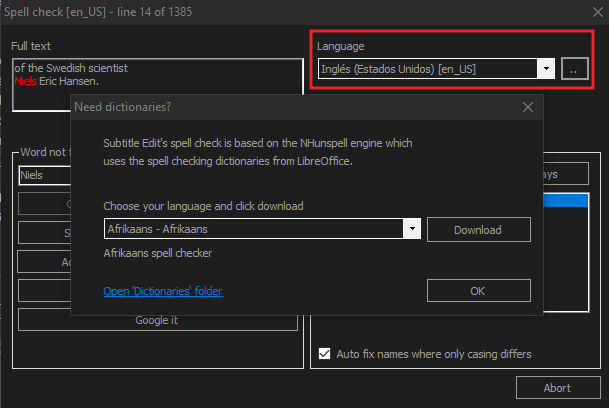Confirm the dictionary dialog with OK
Screen dimensions: 609x408
pos(478,291)
